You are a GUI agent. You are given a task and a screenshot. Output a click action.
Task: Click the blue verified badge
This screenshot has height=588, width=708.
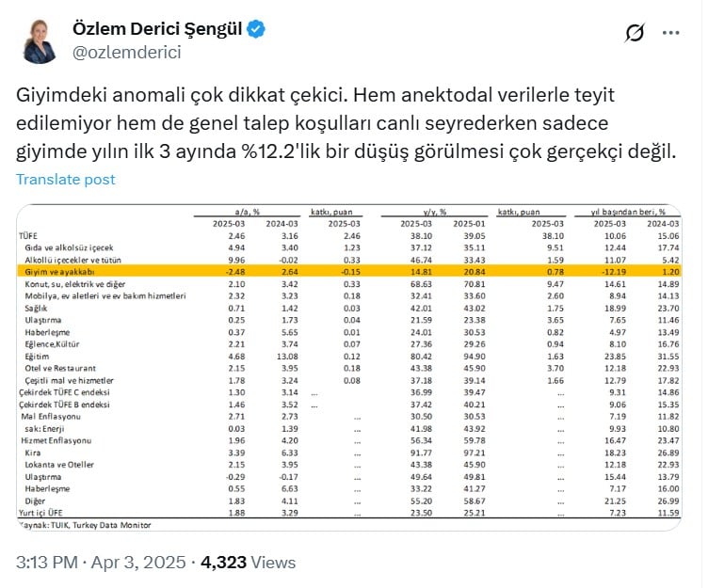256,29
